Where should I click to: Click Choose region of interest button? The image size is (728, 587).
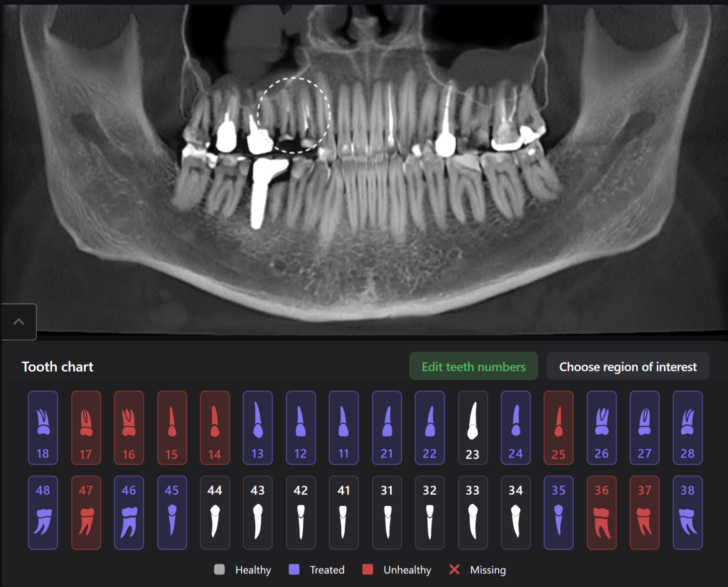point(628,367)
